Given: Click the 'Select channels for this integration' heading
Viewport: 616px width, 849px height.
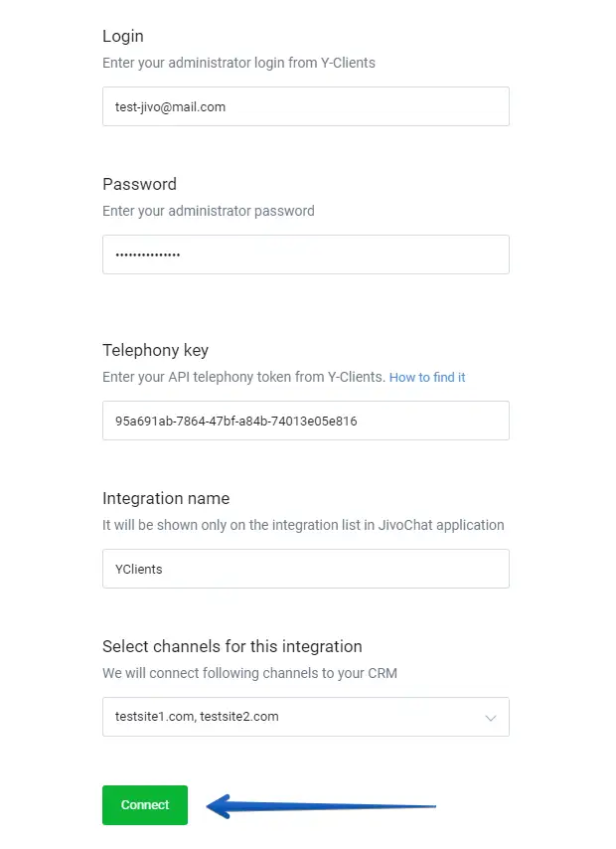Looking at the screenshot, I should tap(231, 646).
